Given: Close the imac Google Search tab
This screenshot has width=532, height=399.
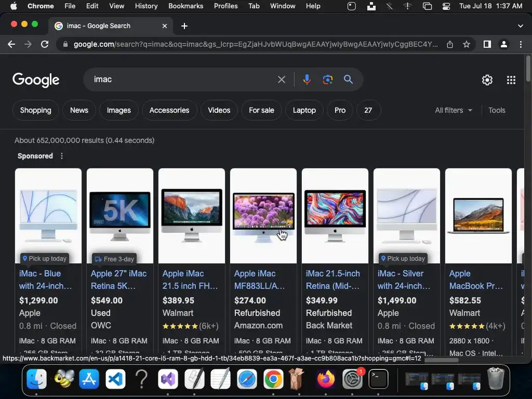Looking at the screenshot, I should [165, 26].
